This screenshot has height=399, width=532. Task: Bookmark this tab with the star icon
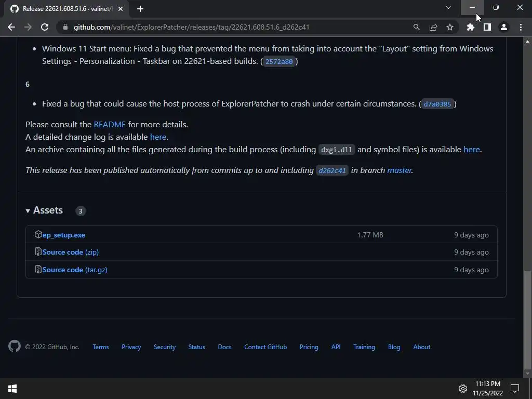click(450, 27)
